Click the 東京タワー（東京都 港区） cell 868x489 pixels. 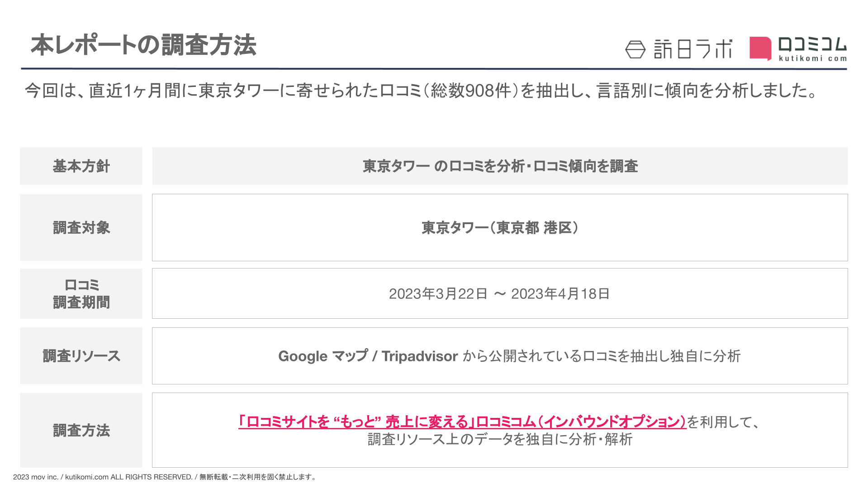[x=500, y=227]
